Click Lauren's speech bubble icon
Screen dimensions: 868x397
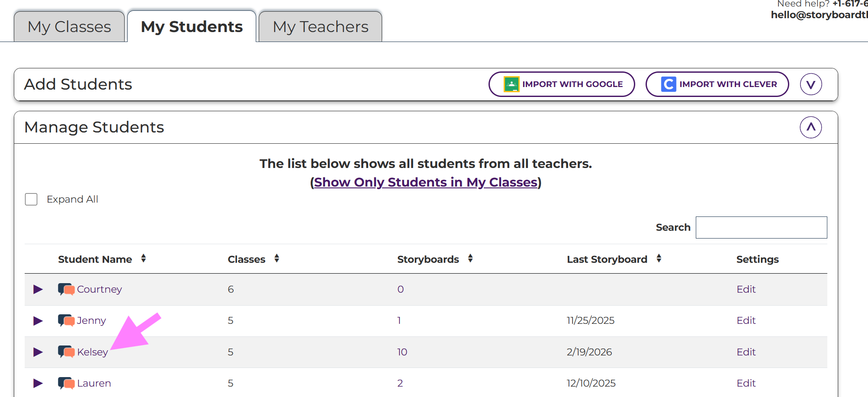66,383
